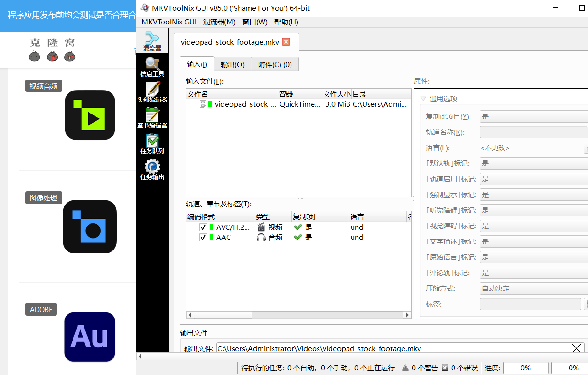Click the 克隆窝 site logo in left window
588x375 pixels.
coord(52,50)
